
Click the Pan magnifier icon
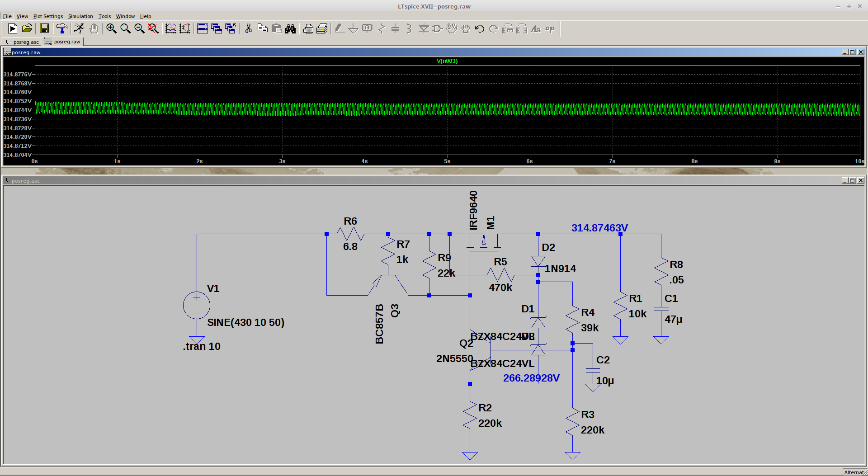125,29
